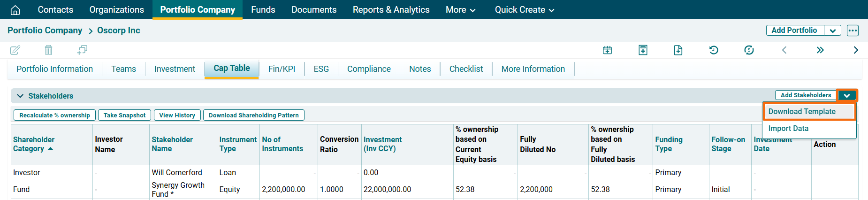Choose Import Data from the menu
Screen dimensions: 868x200
click(788, 129)
